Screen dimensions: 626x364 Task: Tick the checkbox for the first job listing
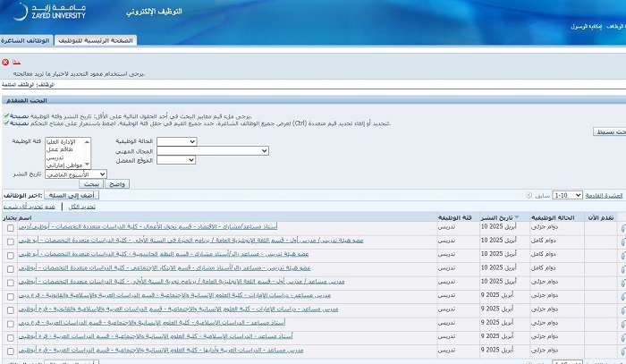tap(10, 228)
